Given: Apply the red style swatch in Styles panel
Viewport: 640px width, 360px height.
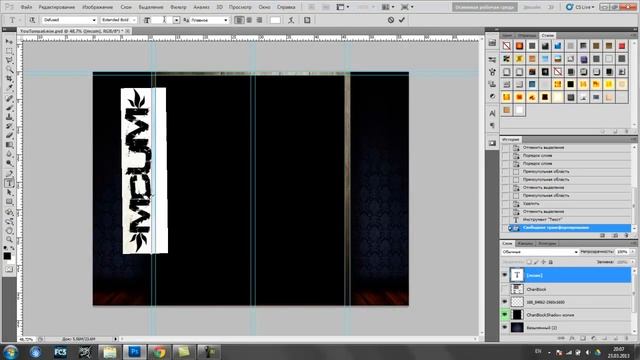Looking at the screenshot, I should pyautogui.click(x=622, y=46).
